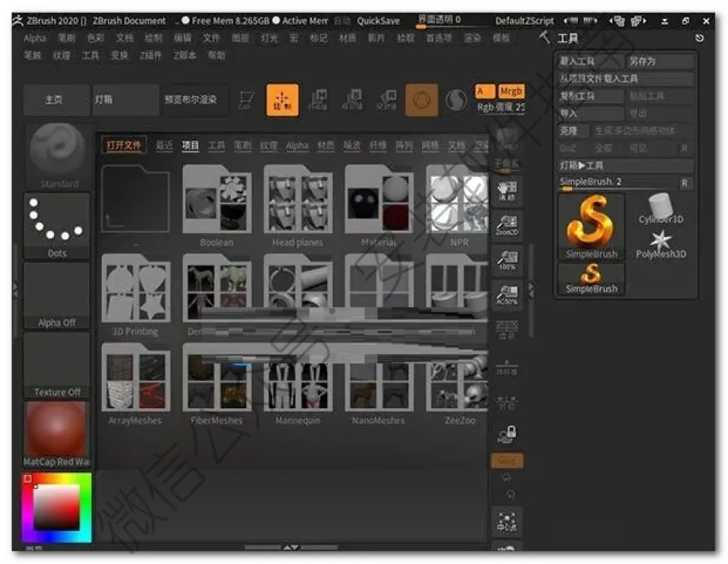Activate the orange Draw (绘制) mode button

(x=283, y=100)
